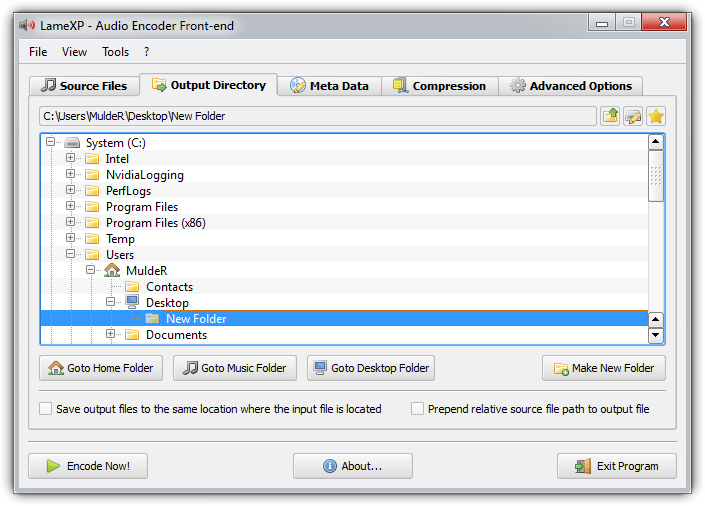Expand the Documents folder
The height and width of the screenshot is (506, 705).
110,334
